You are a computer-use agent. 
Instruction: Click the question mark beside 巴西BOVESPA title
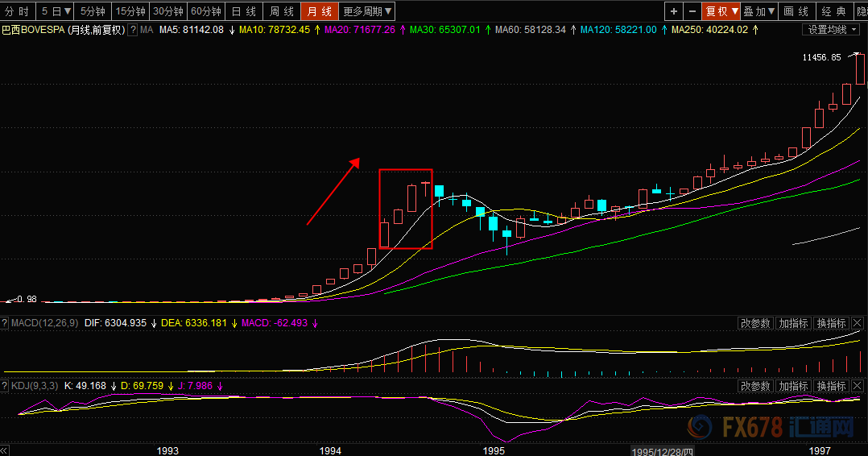(133, 30)
